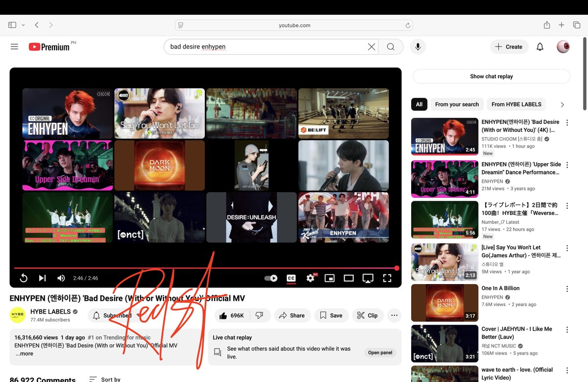588x382 pixels.
Task: Open options for One In A Billion
Action: pos(567,289)
